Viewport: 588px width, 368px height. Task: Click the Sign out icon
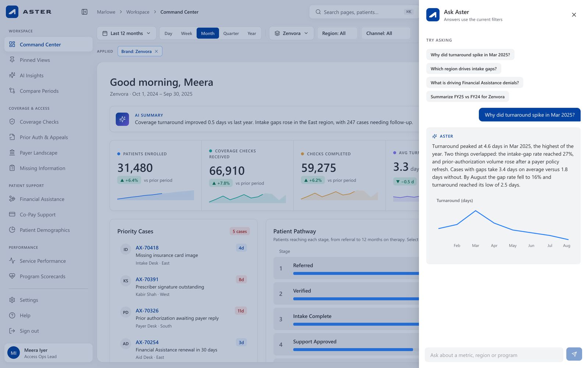[x=12, y=331]
